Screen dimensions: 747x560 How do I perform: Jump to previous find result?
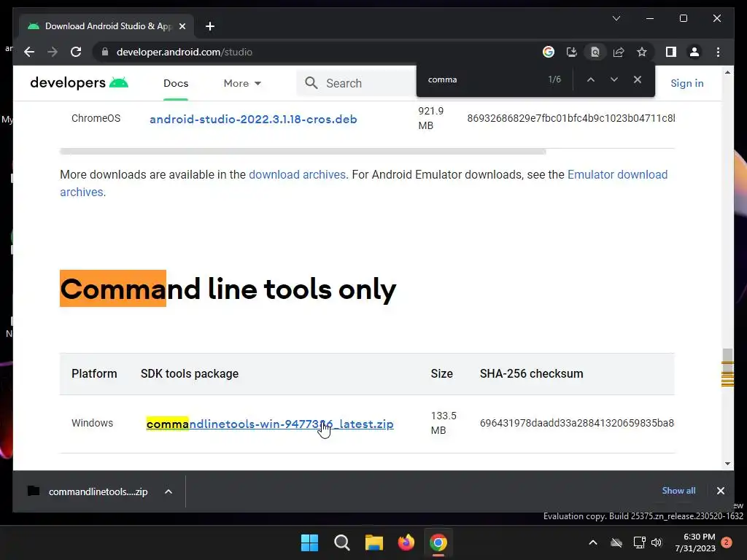pyautogui.click(x=591, y=79)
